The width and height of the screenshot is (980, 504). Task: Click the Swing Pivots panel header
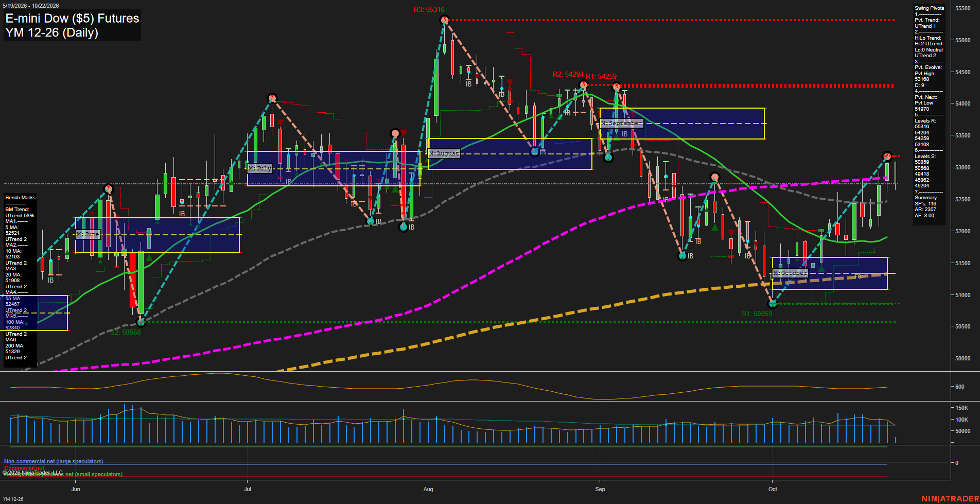coord(930,8)
